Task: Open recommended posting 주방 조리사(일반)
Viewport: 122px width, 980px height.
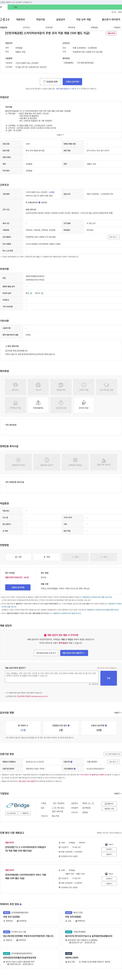Action: (73, 917)
